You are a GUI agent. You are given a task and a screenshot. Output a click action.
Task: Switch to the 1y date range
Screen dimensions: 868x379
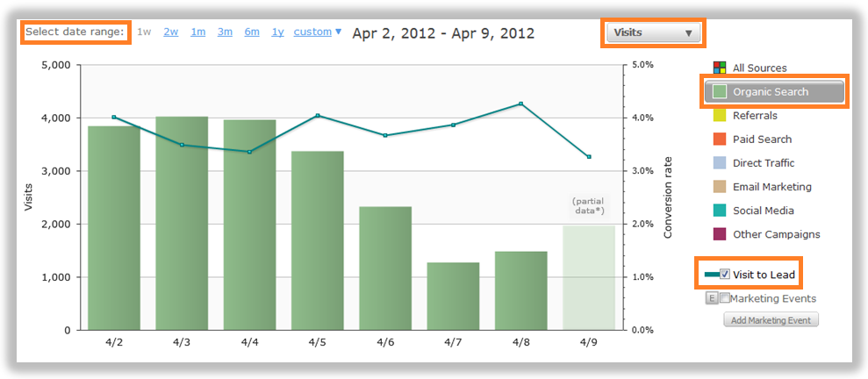277,32
